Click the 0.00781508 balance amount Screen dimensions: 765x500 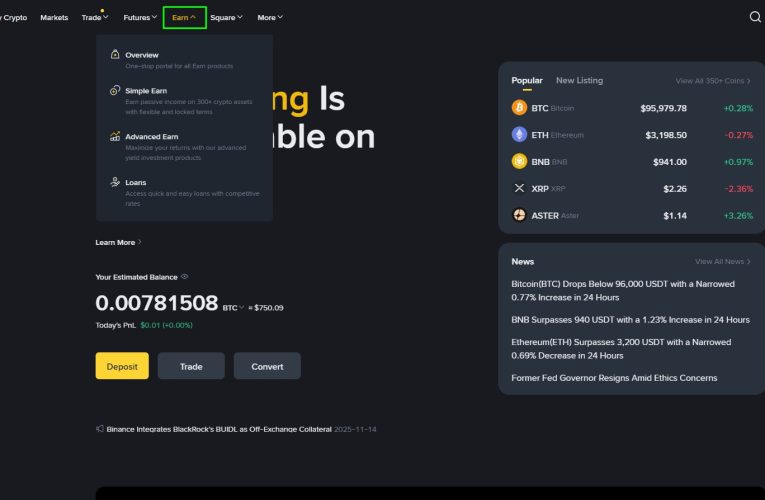157,303
